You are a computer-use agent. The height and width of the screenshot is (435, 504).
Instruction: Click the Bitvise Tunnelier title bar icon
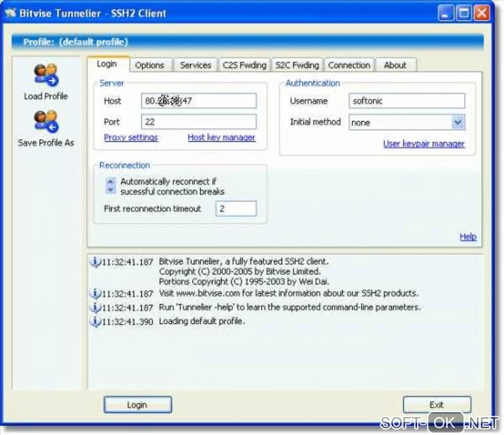[10, 13]
